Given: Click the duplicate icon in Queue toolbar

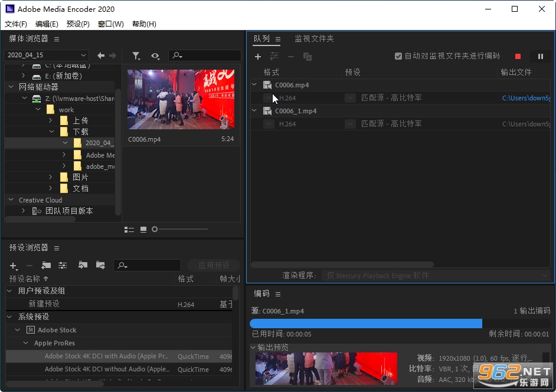Looking at the screenshot, I should [x=308, y=57].
